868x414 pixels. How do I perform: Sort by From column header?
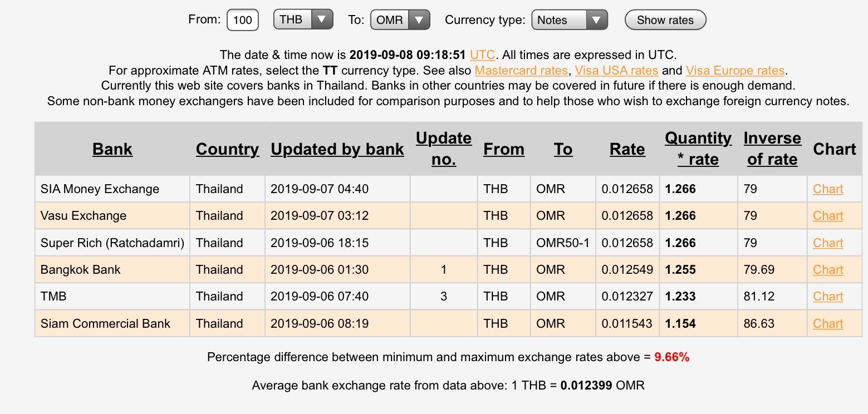(x=504, y=149)
